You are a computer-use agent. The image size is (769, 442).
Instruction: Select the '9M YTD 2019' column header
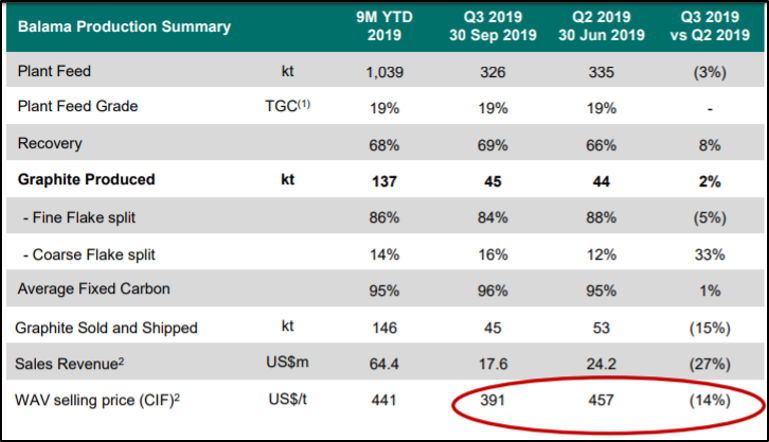pyautogui.click(x=384, y=26)
